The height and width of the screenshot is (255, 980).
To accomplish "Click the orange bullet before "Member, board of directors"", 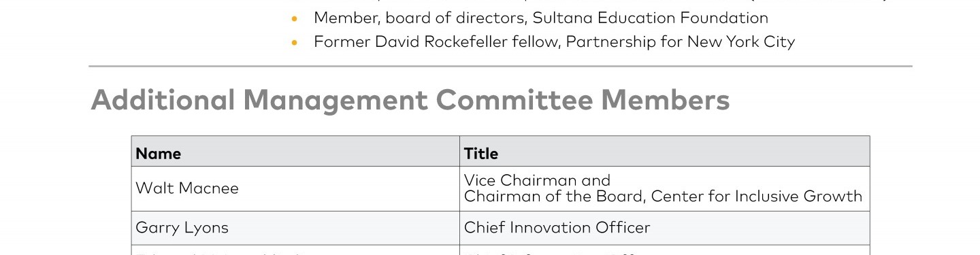I will coord(294,19).
